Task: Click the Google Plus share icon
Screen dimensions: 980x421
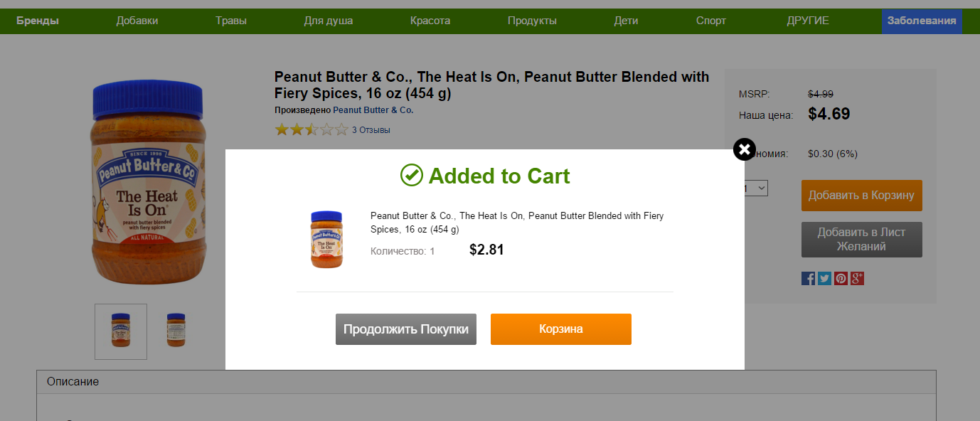Action: pos(857,278)
